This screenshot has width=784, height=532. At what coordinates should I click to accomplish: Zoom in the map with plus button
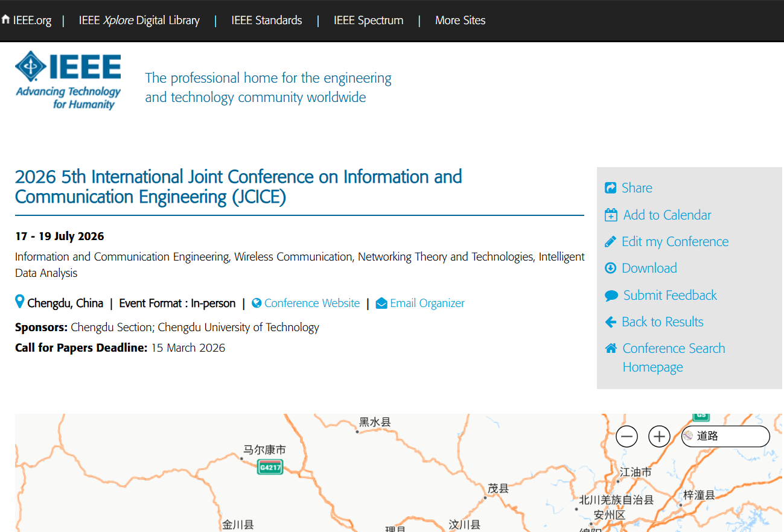[x=659, y=436]
